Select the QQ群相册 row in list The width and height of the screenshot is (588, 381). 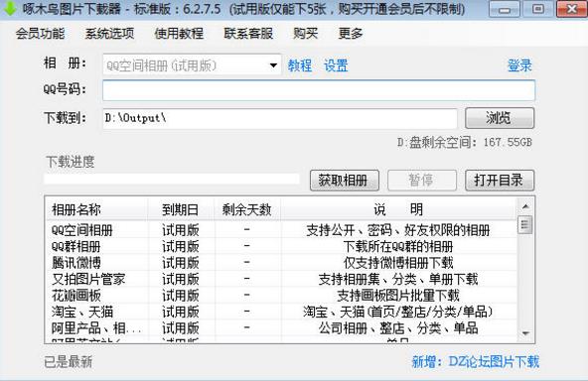281,246
